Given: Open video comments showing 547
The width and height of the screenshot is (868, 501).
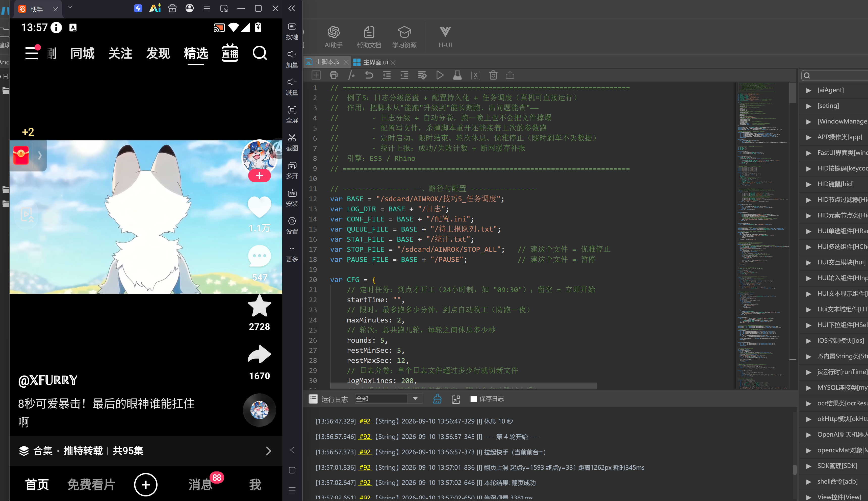Looking at the screenshot, I should coord(259,256).
